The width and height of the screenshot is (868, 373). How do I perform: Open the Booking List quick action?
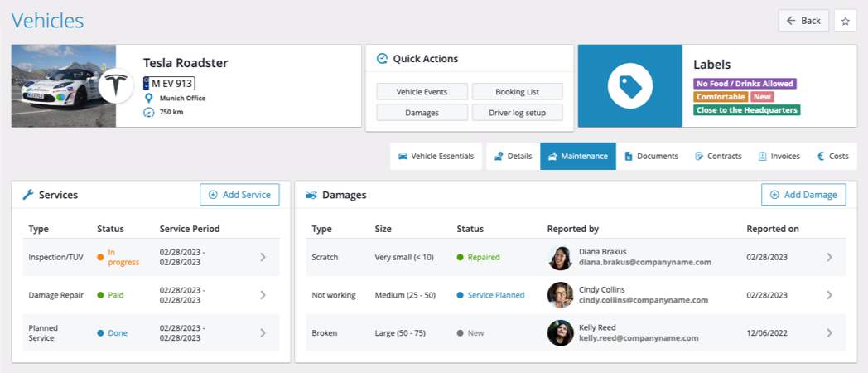point(517,91)
